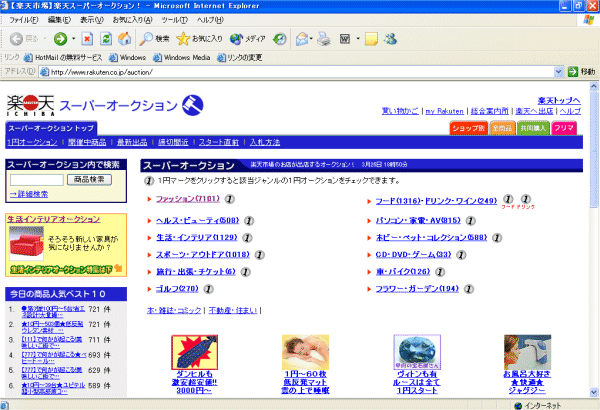Click the Print toolbar icon

324,39
